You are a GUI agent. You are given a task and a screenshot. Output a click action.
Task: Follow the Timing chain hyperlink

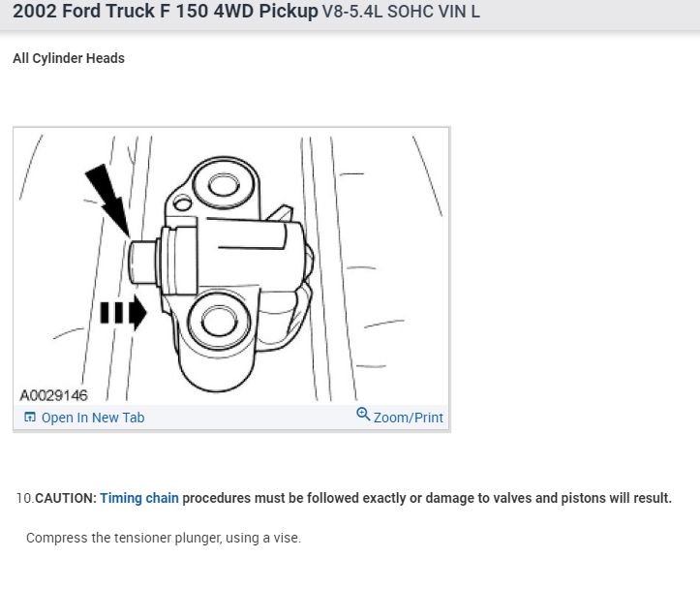139,498
